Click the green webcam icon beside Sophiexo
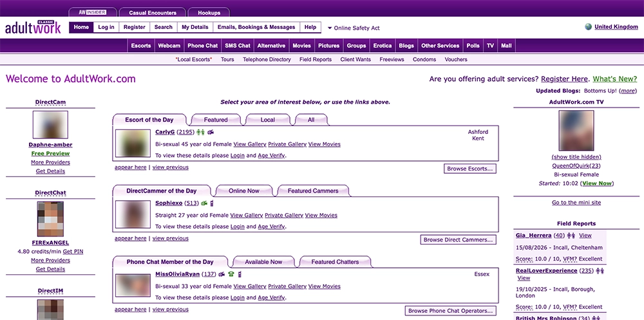 (x=204, y=203)
